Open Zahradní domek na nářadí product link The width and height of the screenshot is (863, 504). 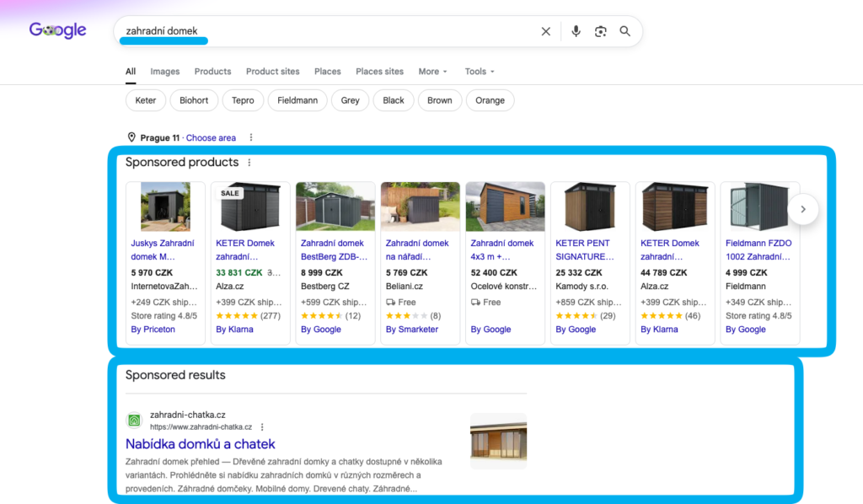pos(417,249)
